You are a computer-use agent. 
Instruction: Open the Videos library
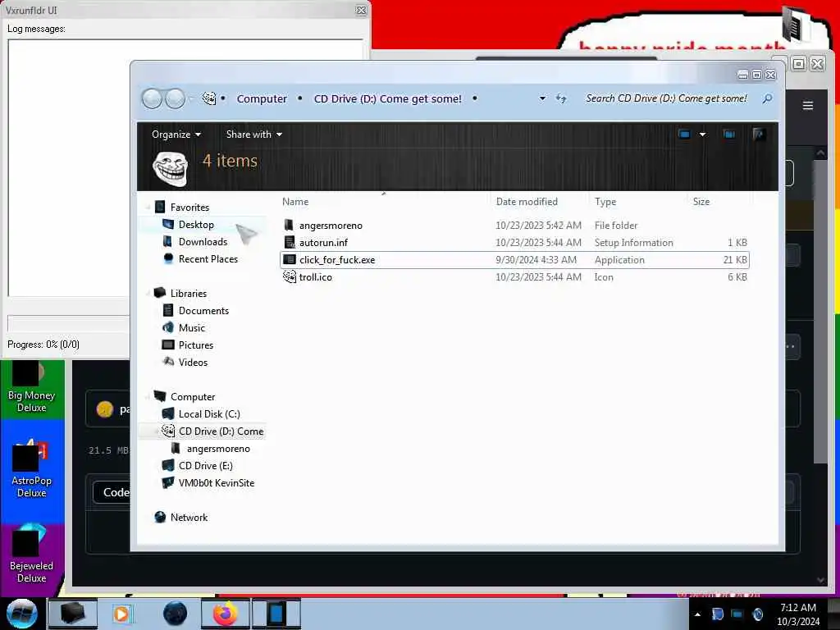pos(193,362)
